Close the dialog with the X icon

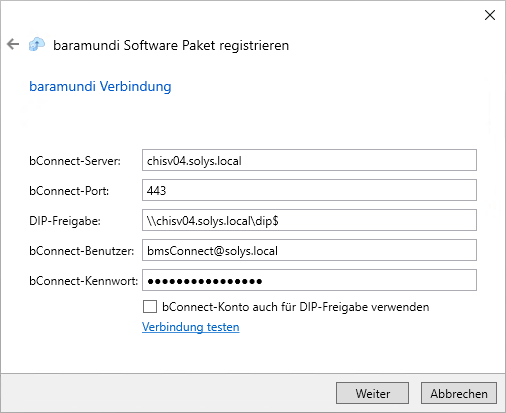click(x=490, y=15)
